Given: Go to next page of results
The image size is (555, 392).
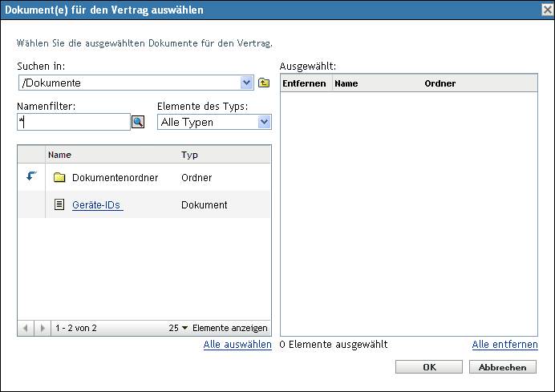Looking at the screenshot, I should (43, 328).
